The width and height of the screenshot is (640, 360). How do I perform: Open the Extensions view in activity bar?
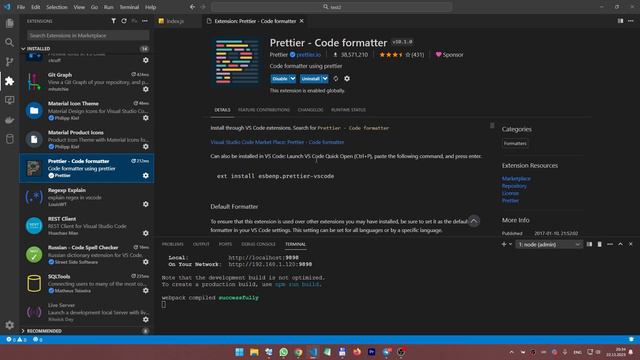coord(9,81)
